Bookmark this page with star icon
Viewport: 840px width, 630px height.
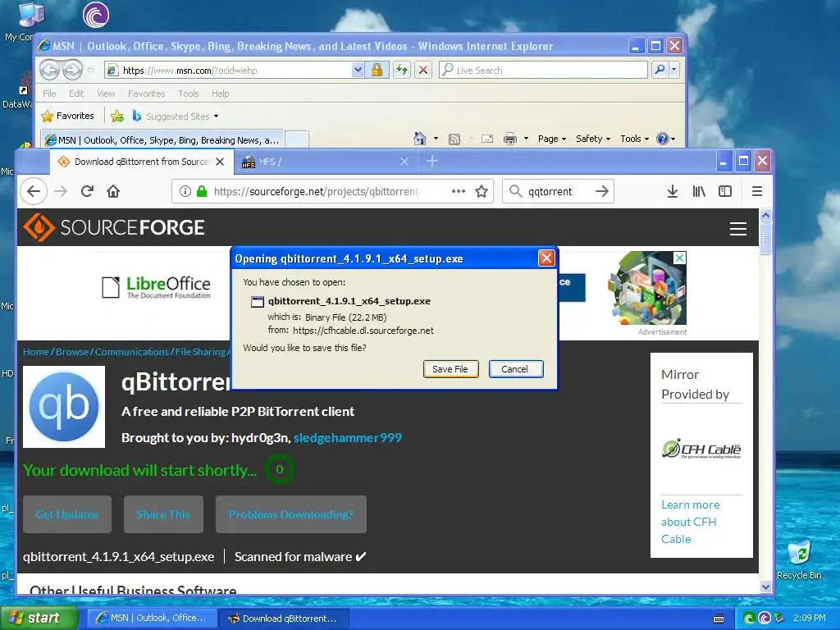click(482, 191)
